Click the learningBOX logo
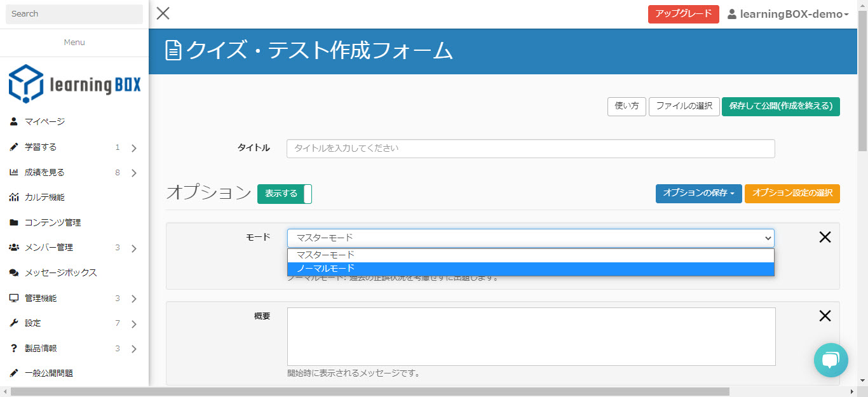Image resolution: width=868 pixels, height=397 pixels. click(x=74, y=83)
